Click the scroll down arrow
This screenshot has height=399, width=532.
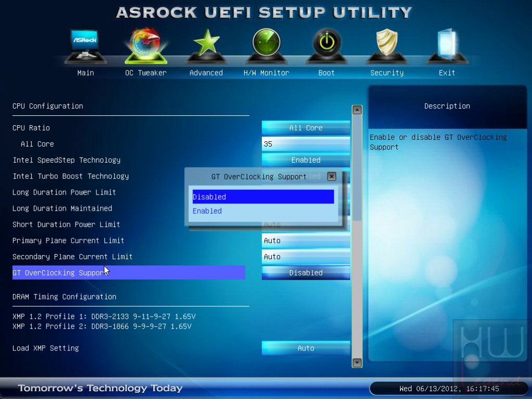coord(357,362)
